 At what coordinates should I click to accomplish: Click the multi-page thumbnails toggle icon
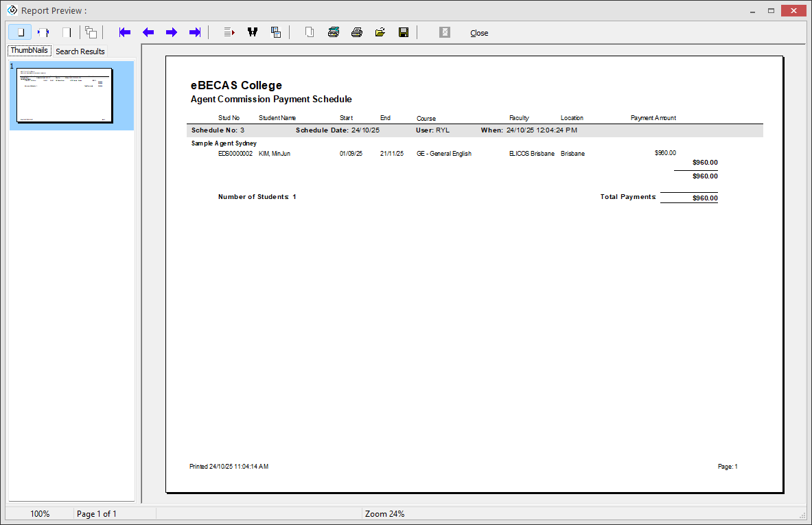pos(91,32)
